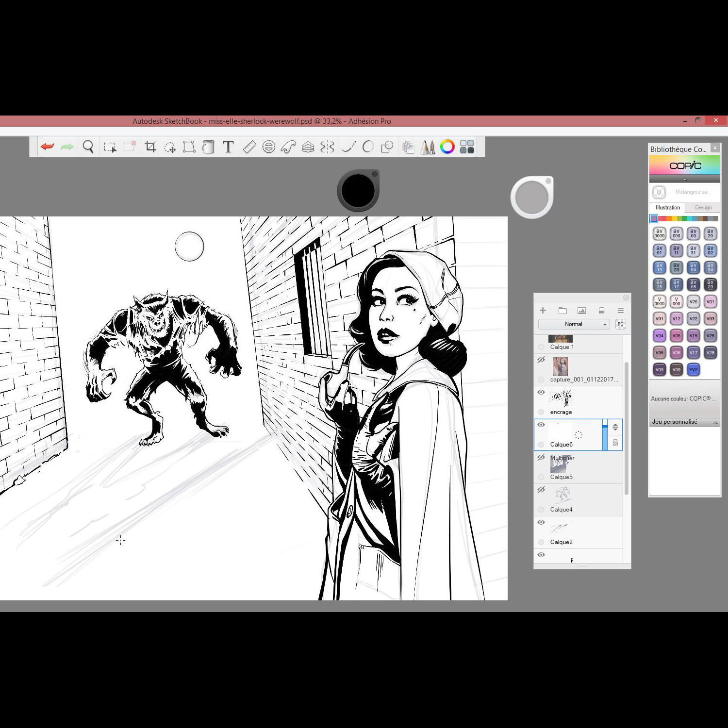The image size is (728, 728).
Task: Select the rectangular Selection tool
Action: click(x=110, y=147)
